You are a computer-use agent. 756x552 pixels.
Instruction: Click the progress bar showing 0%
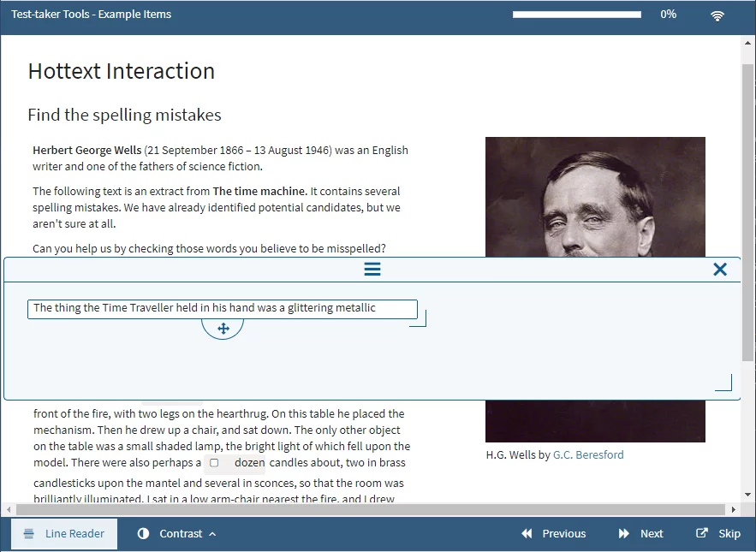click(x=576, y=14)
